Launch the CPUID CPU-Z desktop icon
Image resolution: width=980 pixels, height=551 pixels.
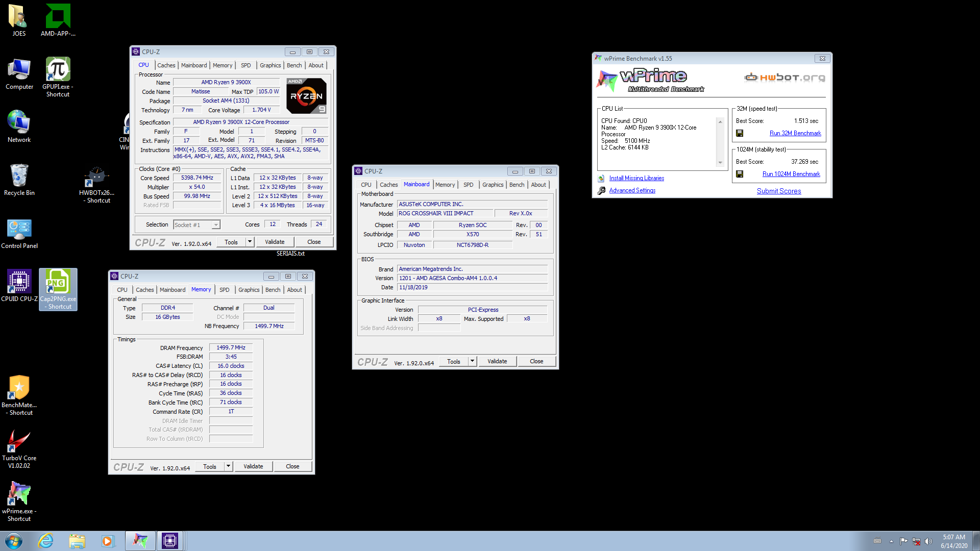[19, 286]
